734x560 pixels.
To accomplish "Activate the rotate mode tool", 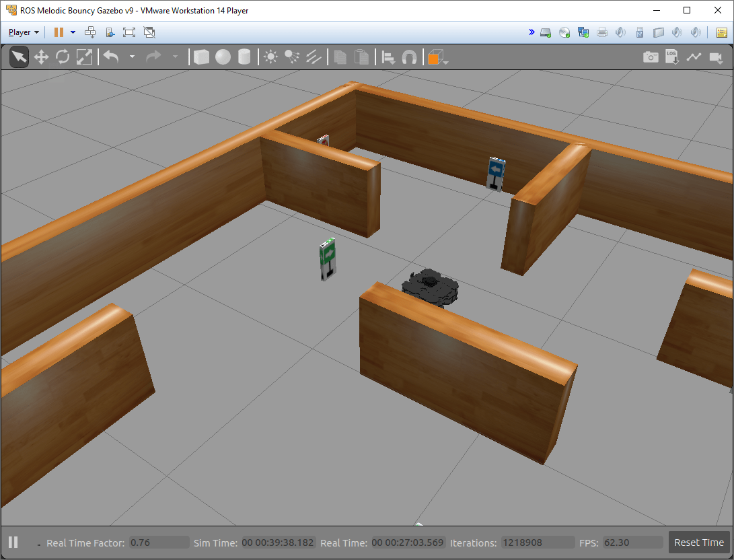I will (63, 57).
